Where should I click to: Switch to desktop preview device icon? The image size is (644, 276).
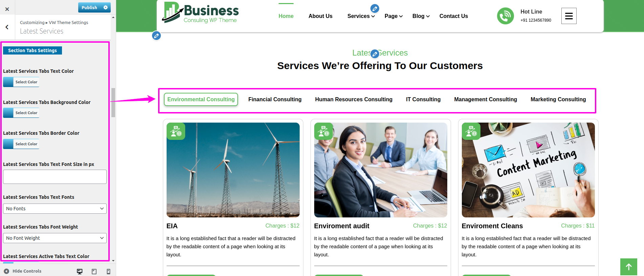point(80,271)
